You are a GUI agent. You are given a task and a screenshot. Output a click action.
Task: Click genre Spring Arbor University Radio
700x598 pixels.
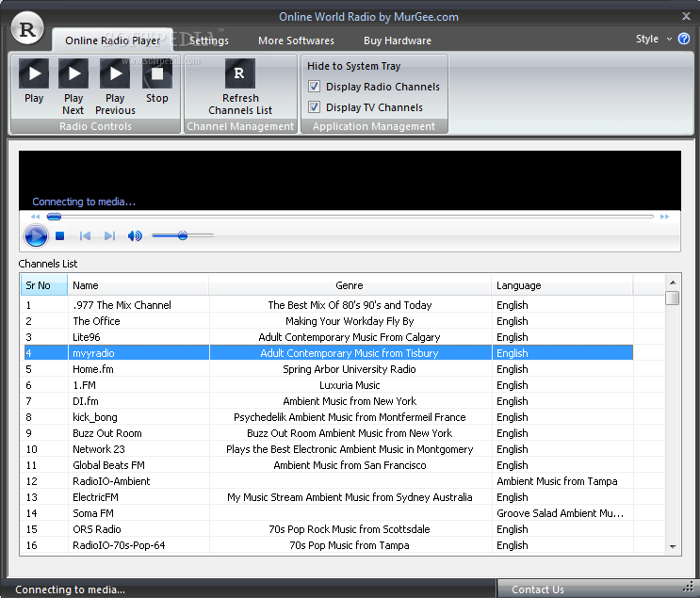click(x=350, y=369)
